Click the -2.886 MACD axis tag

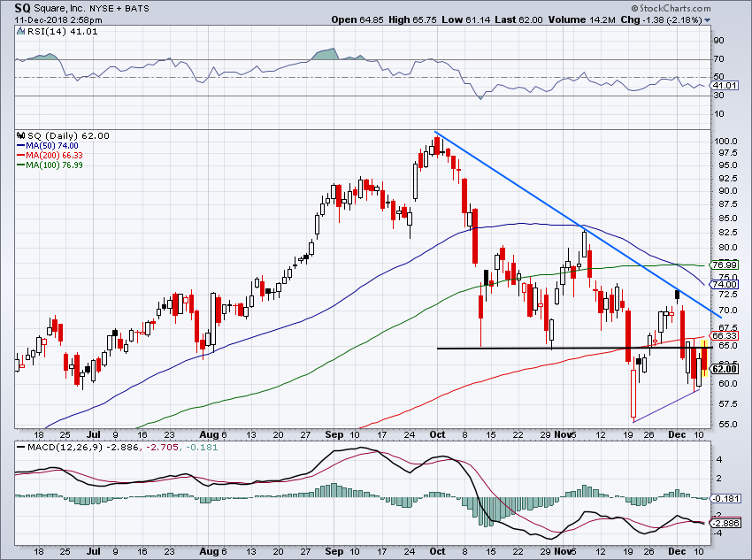(x=726, y=523)
